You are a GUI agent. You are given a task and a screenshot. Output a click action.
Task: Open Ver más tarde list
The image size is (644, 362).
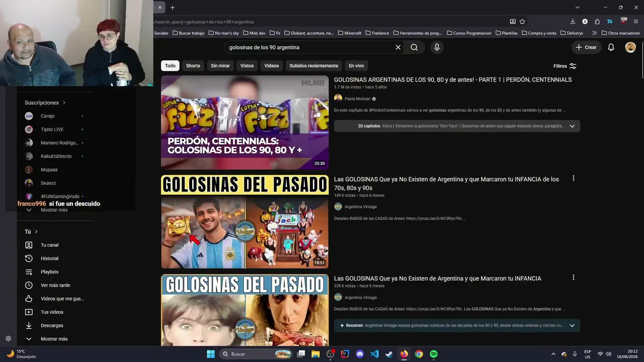coord(55,285)
